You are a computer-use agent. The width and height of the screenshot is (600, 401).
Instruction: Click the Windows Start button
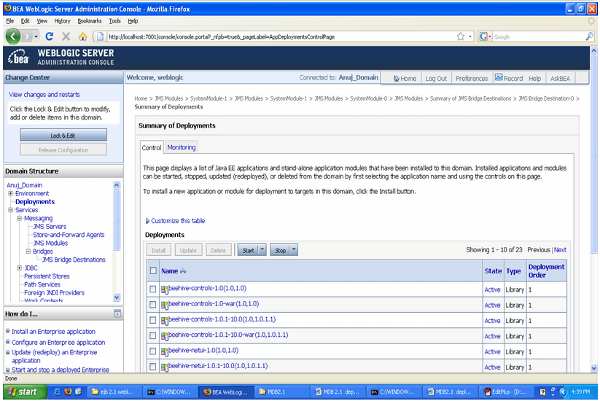pos(24,392)
